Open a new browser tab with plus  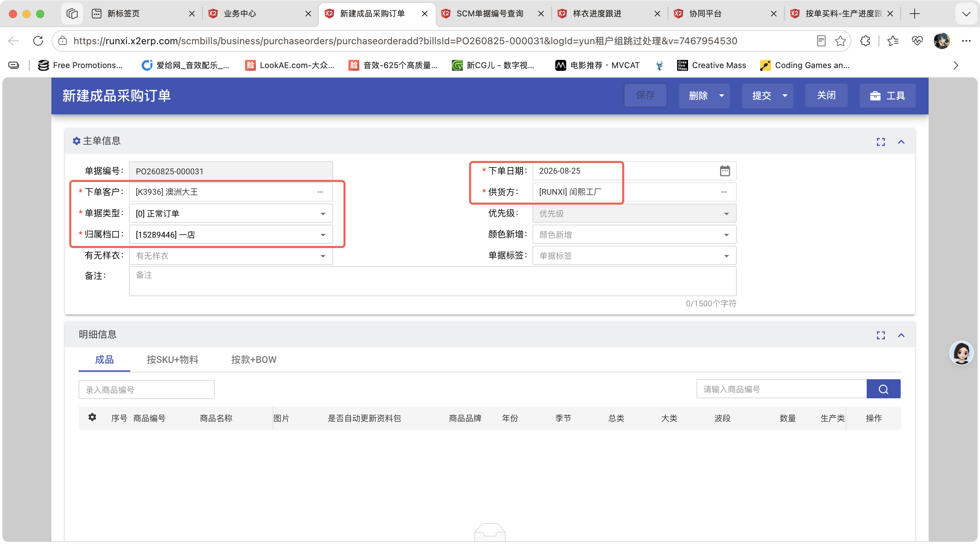pos(915,14)
